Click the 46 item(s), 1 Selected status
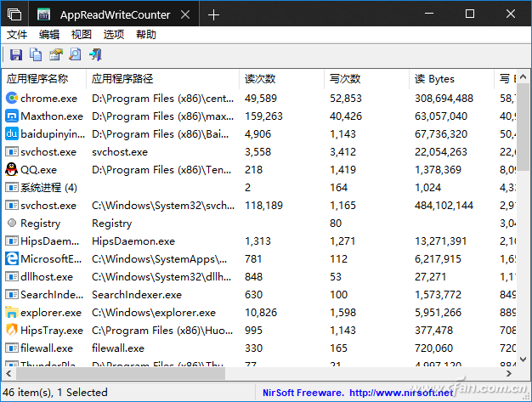This screenshot has height=402, width=532. (55, 393)
